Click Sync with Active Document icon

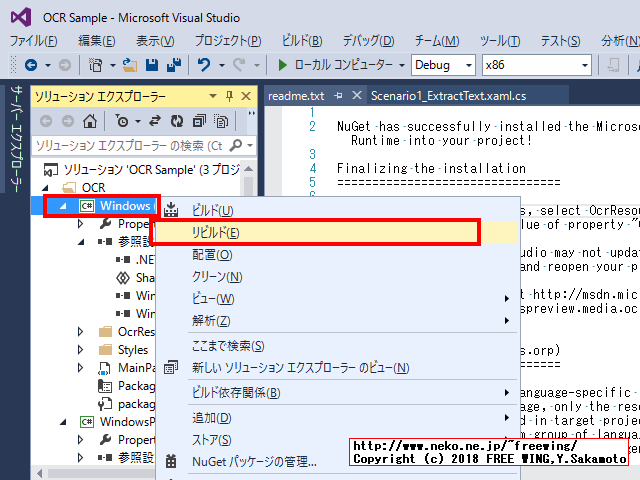(x=155, y=121)
